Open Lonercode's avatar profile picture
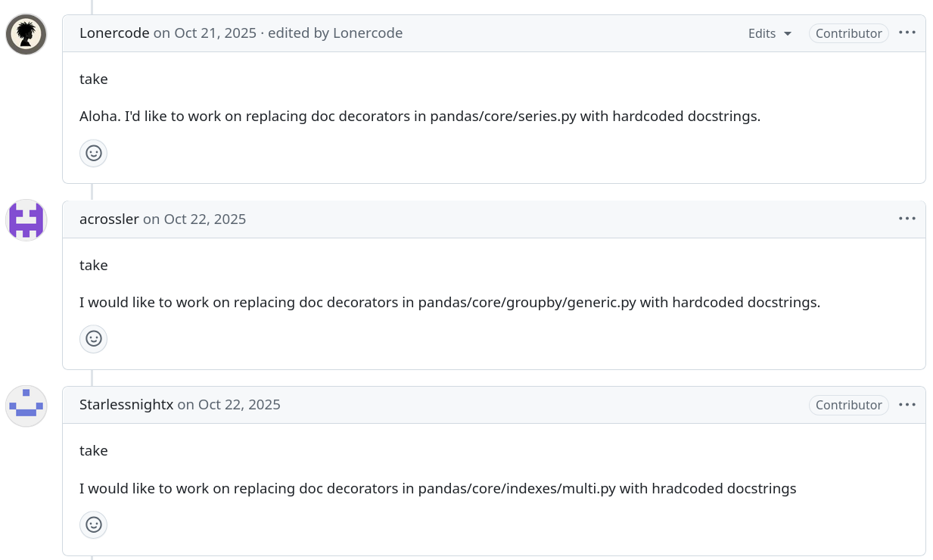 tap(26, 34)
